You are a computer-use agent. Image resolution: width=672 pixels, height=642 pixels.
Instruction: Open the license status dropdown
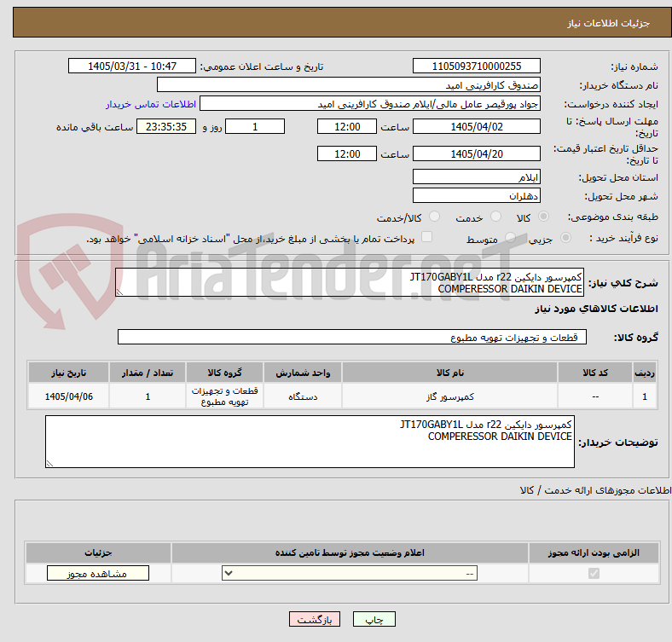(x=350, y=574)
